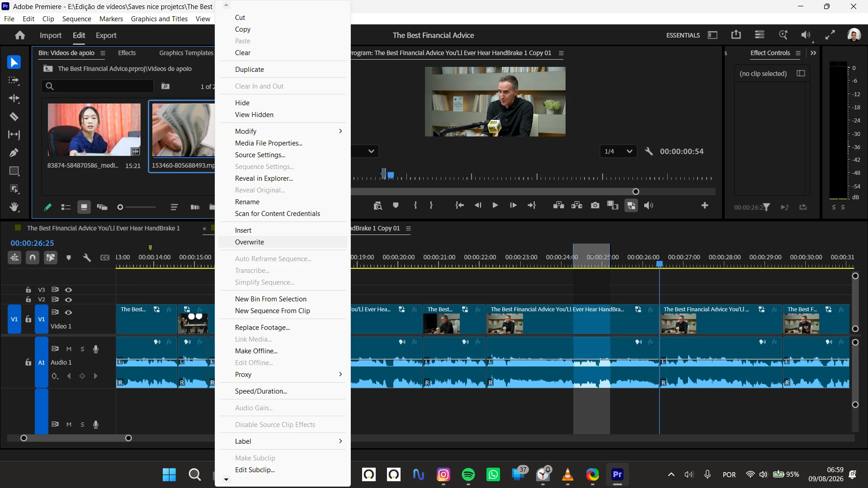Open Effect Controls panel menu
Image resolution: width=868 pixels, height=488 pixels.
(798, 53)
